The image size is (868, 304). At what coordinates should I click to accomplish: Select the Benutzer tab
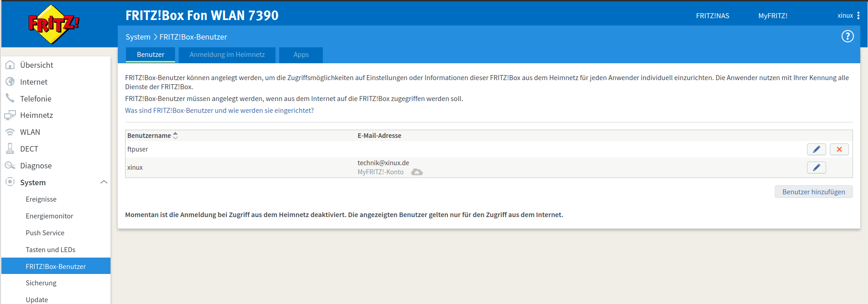[151, 55]
